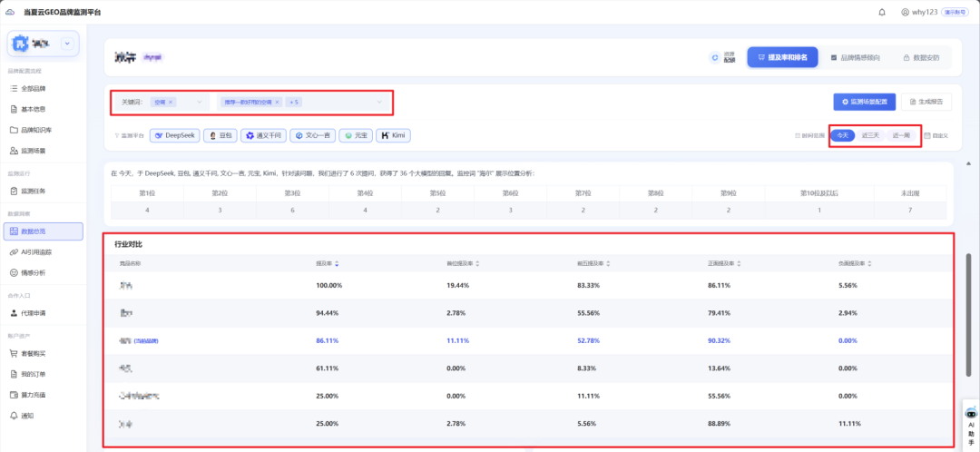
Task: Click the blue 86.11% current-brand cell
Action: coord(328,340)
